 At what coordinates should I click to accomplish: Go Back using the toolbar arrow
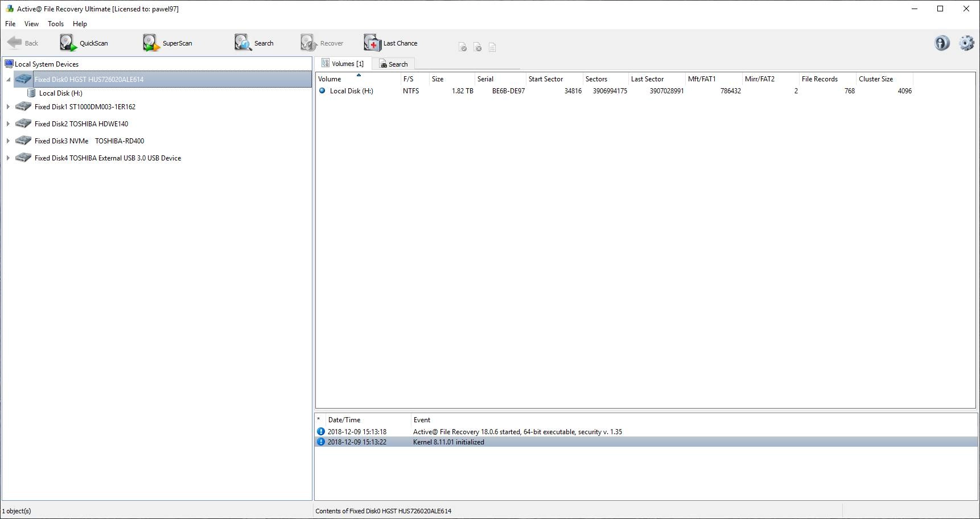coord(23,43)
